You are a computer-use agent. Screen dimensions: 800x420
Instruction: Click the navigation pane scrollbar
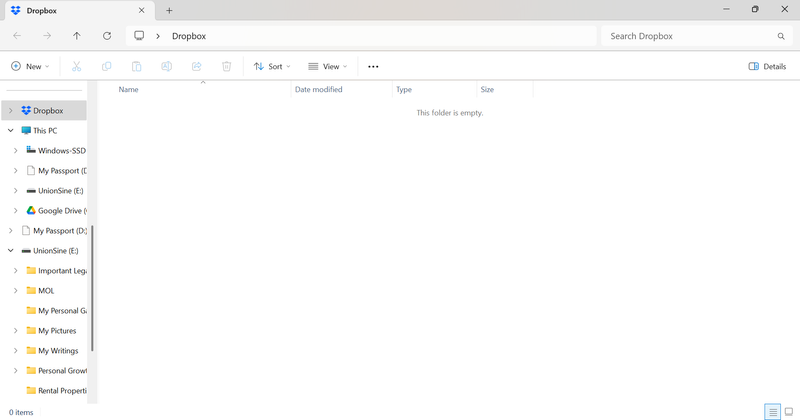point(92,288)
